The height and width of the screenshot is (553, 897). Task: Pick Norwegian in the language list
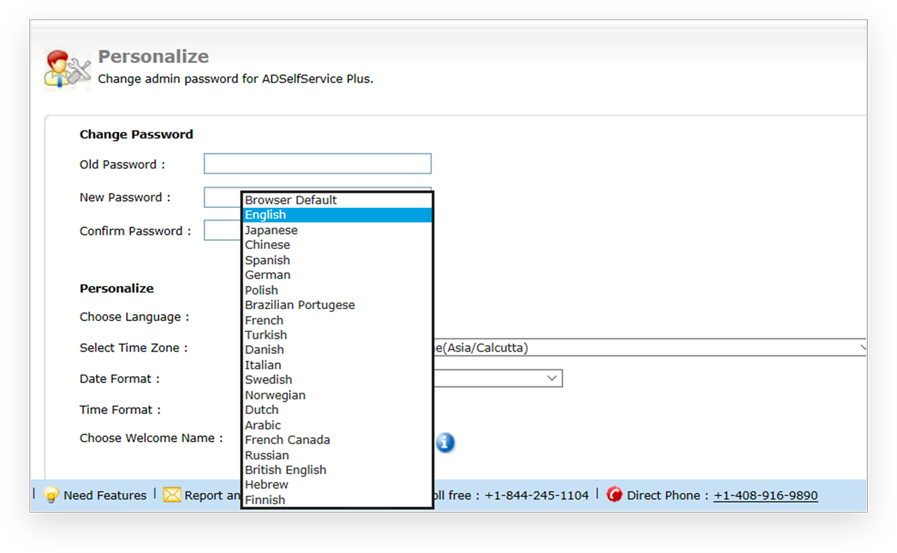[337, 395]
